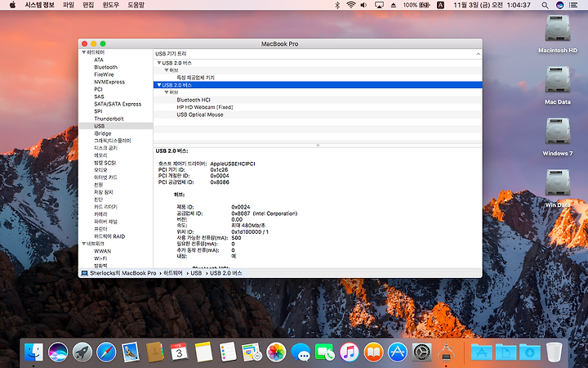Open iBooks orange icon in Dock

coord(373,352)
